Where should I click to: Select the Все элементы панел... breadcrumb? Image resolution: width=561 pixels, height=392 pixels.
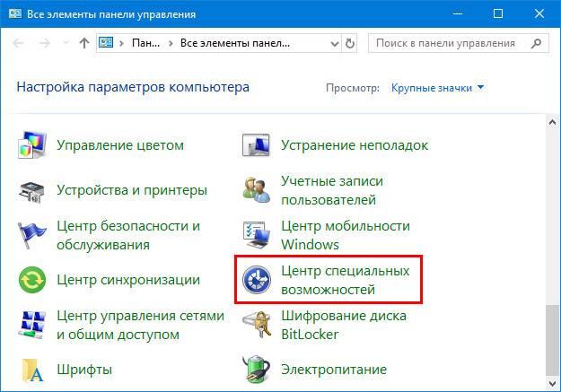234,43
